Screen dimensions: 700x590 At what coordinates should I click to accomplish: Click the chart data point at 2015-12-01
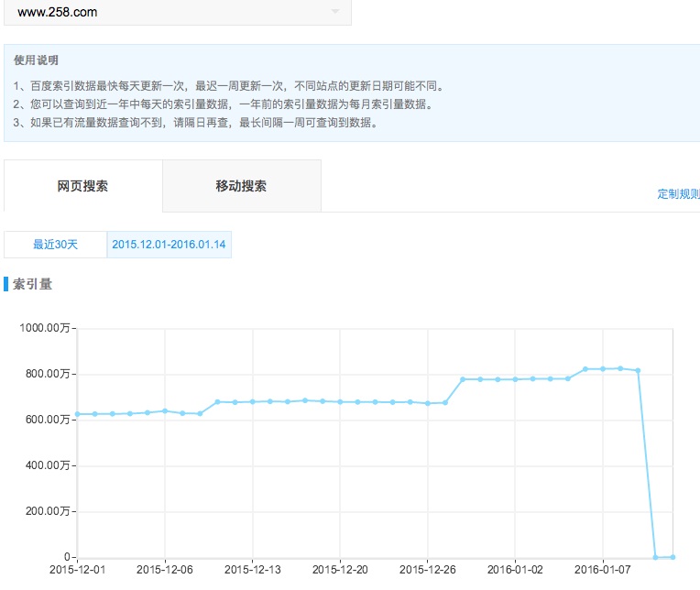pos(78,414)
